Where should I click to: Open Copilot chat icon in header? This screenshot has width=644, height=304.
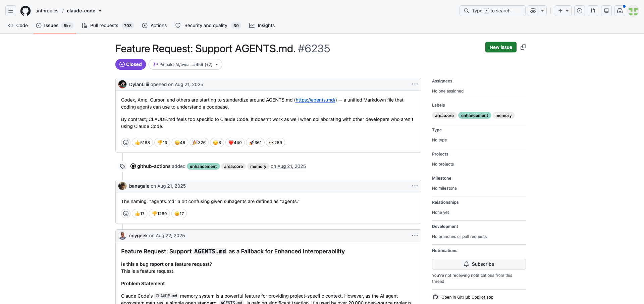point(533,11)
